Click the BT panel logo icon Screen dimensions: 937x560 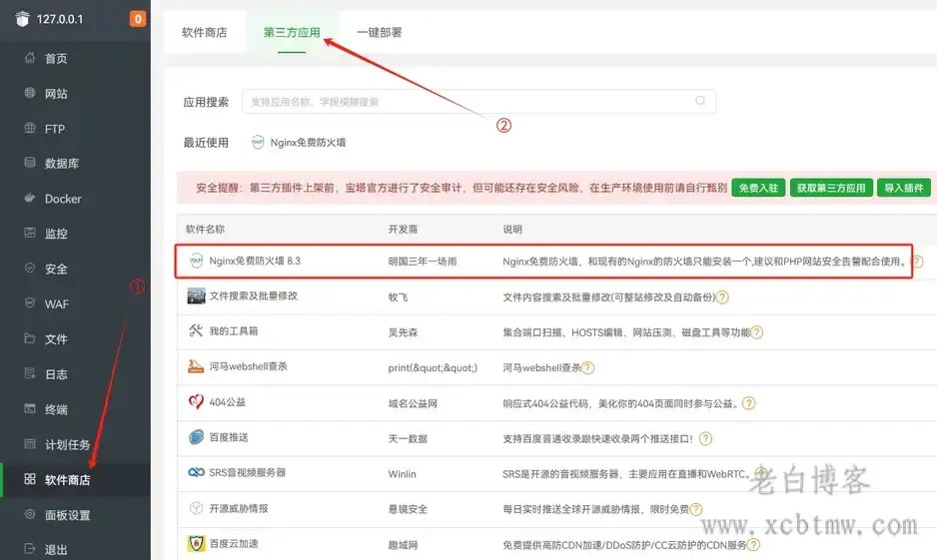coord(22,19)
